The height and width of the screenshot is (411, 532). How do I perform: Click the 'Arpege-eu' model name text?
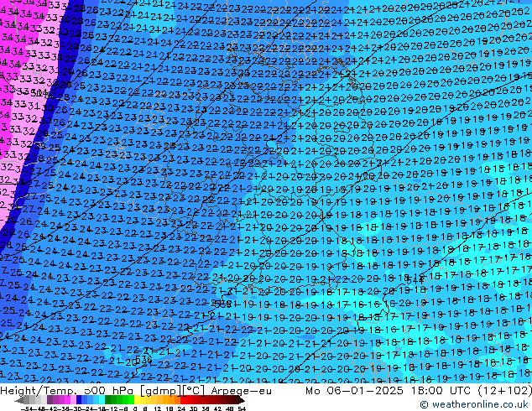click(241, 392)
